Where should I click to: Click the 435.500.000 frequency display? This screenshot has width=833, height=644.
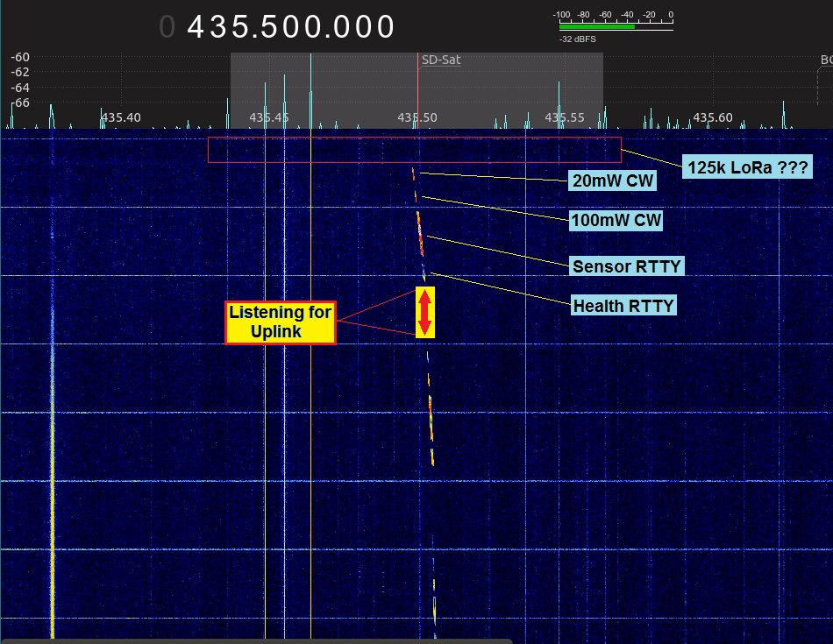coord(290,26)
